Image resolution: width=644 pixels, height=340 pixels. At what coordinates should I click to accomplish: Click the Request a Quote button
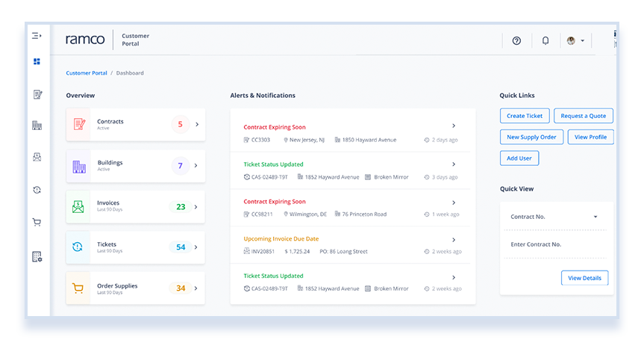[584, 116]
